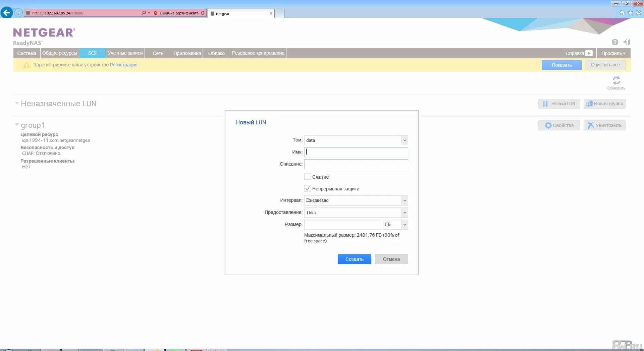Open the ГБ size unit dropdown
The image size is (644, 351).
[405, 225]
